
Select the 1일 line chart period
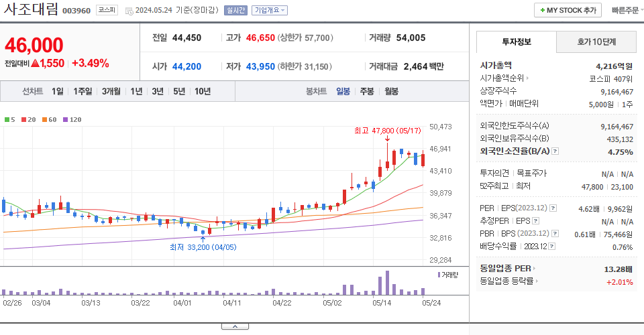[58, 91]
